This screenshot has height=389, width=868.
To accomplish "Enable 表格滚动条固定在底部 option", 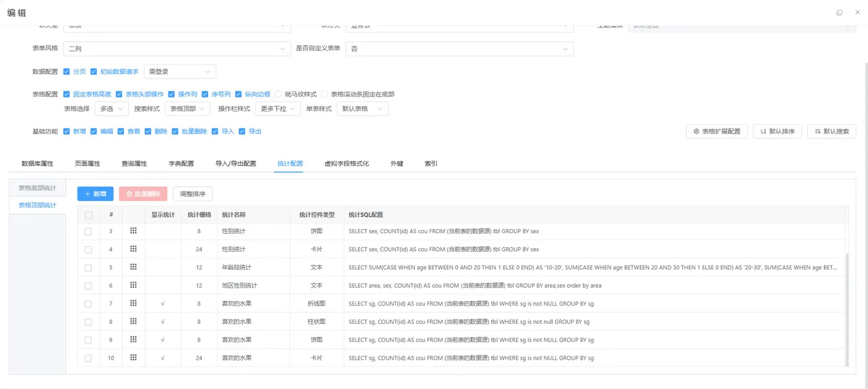I will (323, 94).
